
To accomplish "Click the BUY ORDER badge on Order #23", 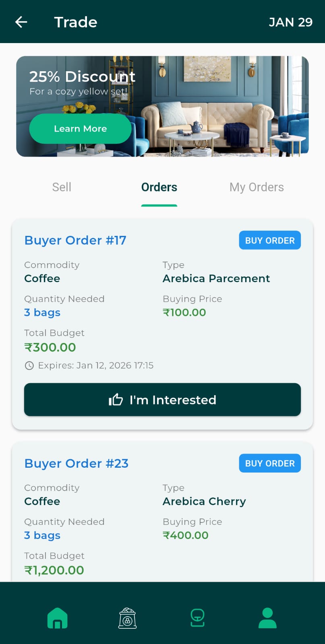I will (270, 463).
